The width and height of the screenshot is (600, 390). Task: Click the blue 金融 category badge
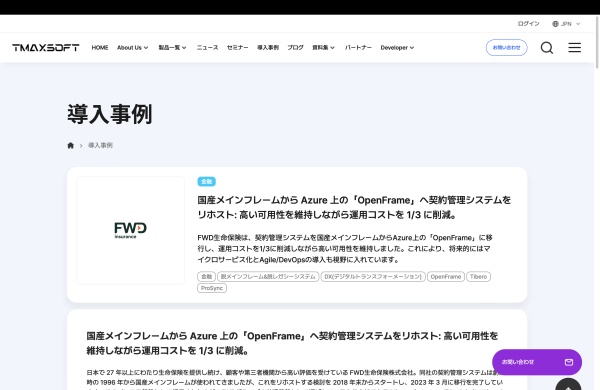[x=207, y=181]
